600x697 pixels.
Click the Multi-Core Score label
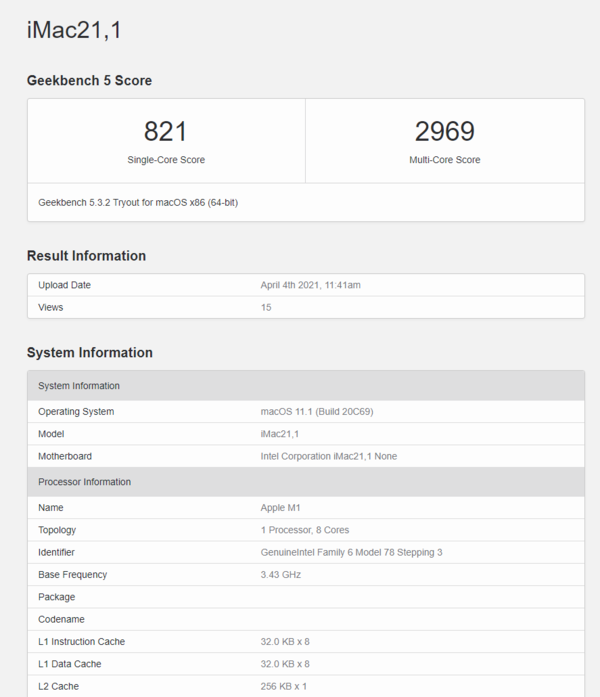click(x=444, y=160)
